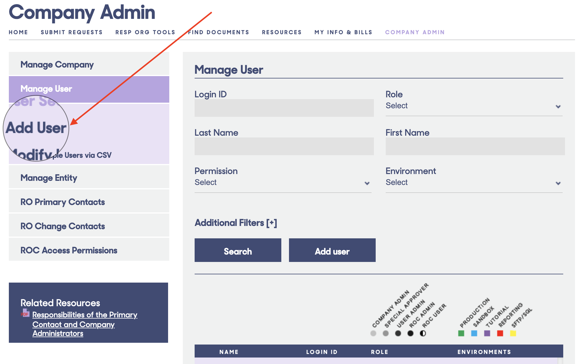Click into the Login ID field

[284, 108]
